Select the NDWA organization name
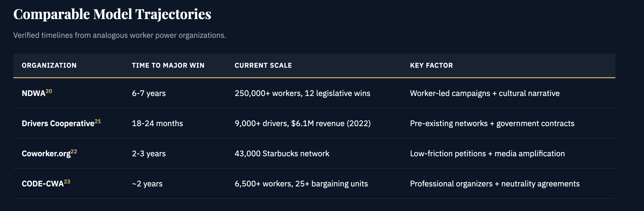644x211 pixels. pyautogui.click(x=33, y=93)
